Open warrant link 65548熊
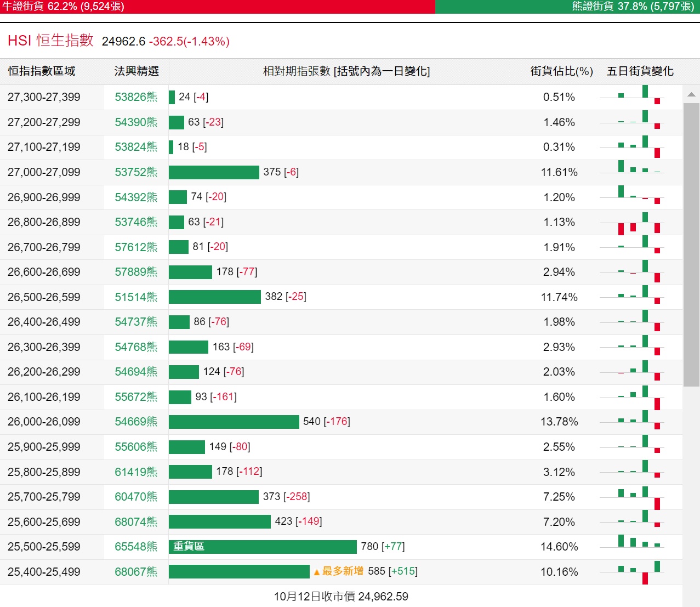Viewport: 700px width, 607px height. 136,547
